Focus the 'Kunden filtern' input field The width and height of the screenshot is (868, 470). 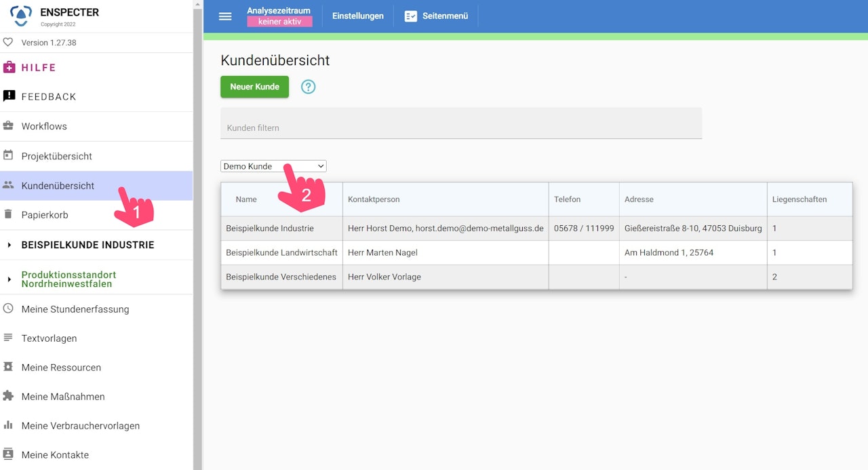click(461, 123)
